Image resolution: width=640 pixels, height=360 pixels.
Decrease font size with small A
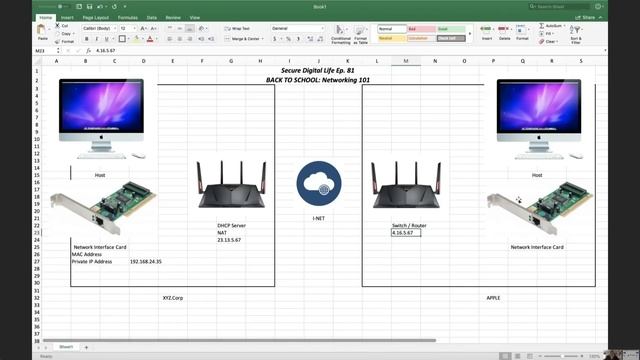(153, 29)
